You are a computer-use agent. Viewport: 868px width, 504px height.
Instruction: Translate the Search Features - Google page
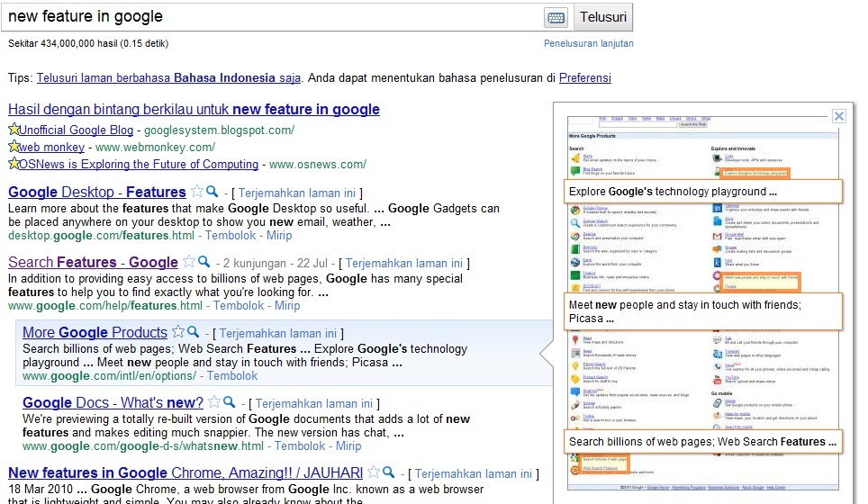[x=404, y=264]
